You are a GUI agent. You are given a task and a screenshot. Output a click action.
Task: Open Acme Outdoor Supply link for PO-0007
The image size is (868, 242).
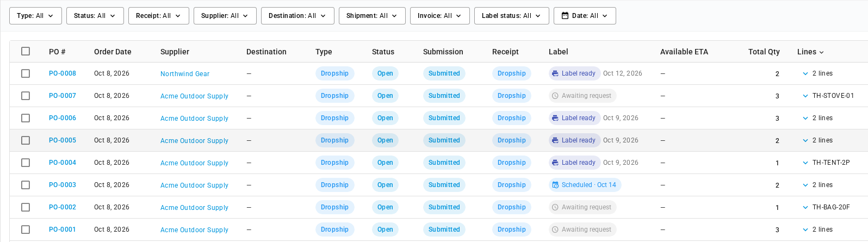pyautogui.click(x=194, y=96)
